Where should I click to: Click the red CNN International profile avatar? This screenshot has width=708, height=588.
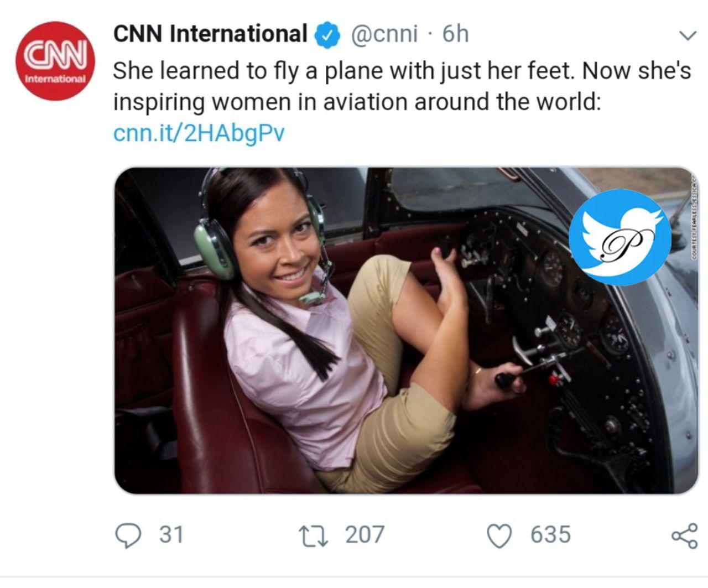point(55,61)
